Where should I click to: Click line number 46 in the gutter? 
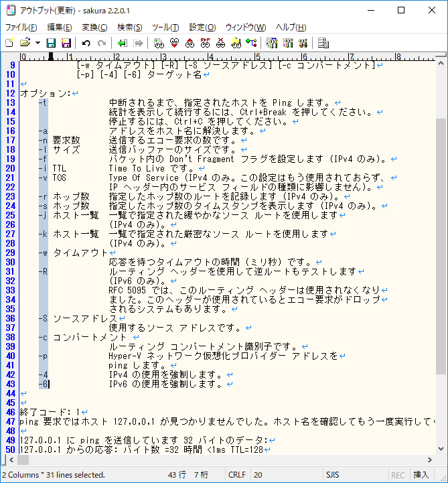click(10, 412)
